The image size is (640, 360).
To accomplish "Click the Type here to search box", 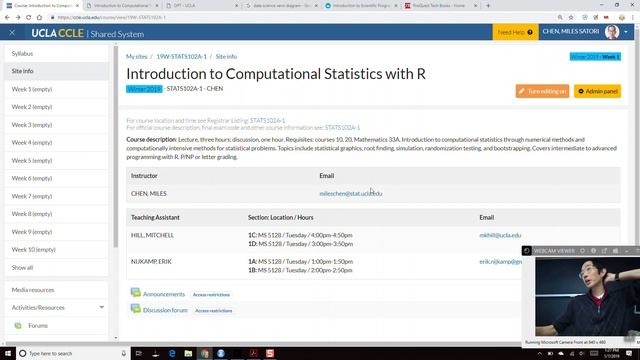I will click(73, 353).
